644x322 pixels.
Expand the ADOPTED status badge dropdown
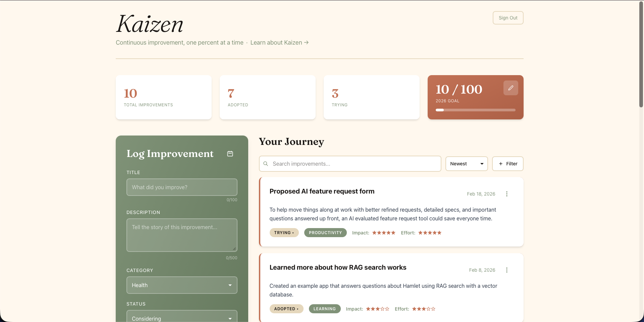point(286,309)
